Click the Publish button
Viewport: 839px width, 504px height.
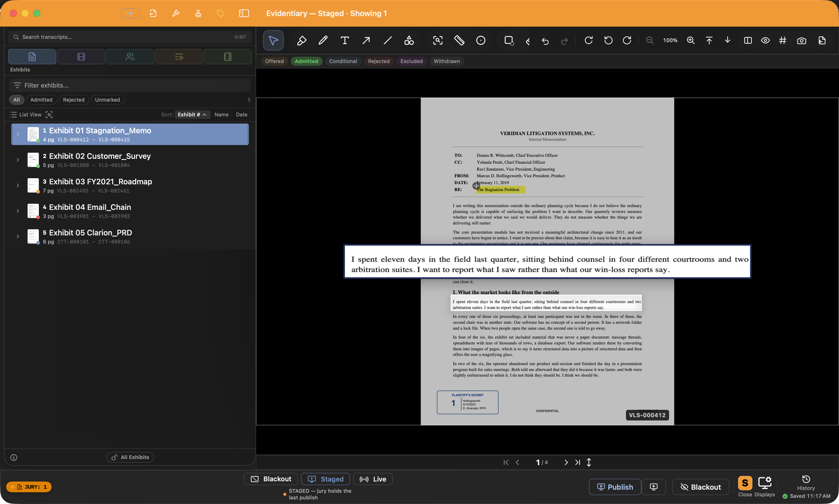[615, 487]
